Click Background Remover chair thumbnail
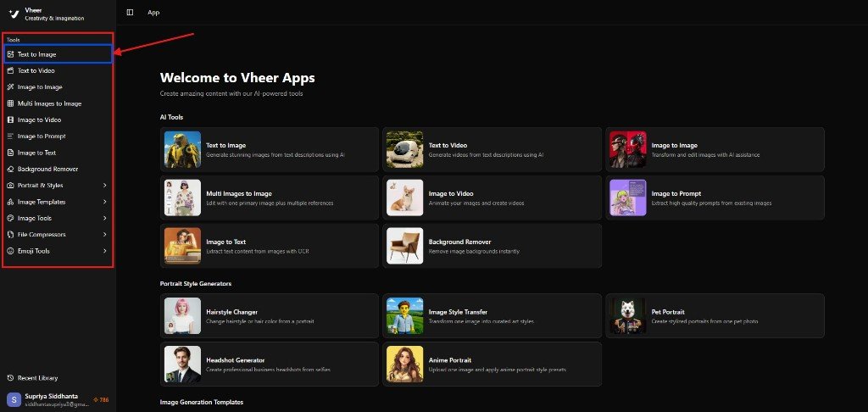The image size is (868, 412). point(404,246)
